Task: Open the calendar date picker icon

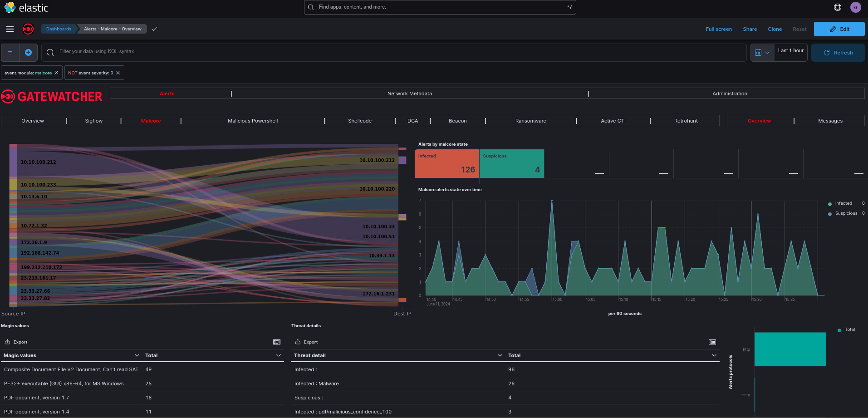Action: click(x=759, y=52)
